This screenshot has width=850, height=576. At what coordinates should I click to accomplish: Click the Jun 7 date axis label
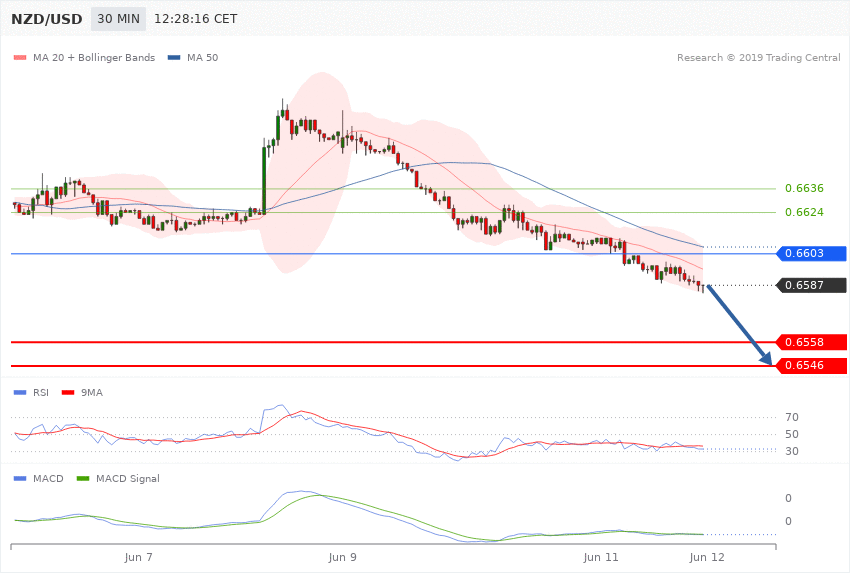coord(138,557)
